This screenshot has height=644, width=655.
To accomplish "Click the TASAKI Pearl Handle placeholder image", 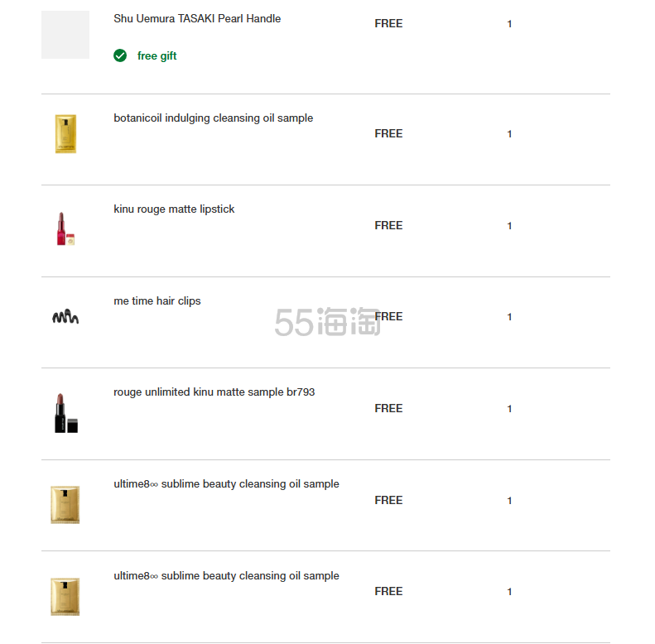I will pyautogui.click(x=65, y=35).
